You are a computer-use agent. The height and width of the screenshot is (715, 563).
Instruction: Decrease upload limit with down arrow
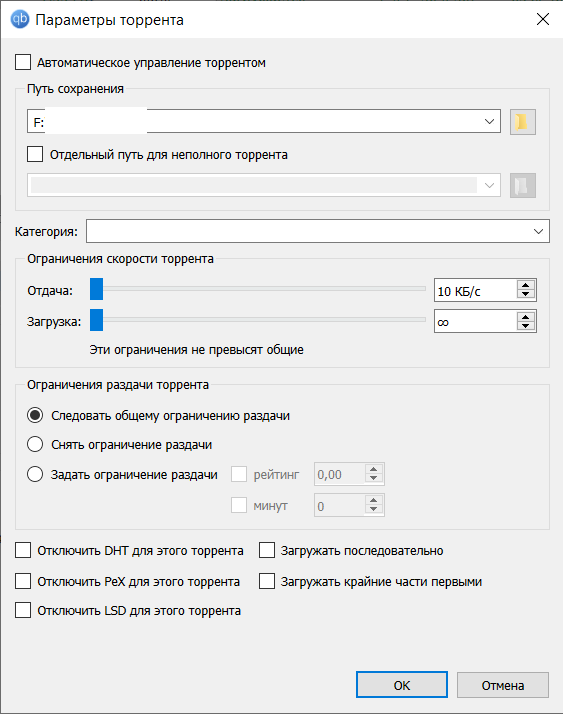526,295
